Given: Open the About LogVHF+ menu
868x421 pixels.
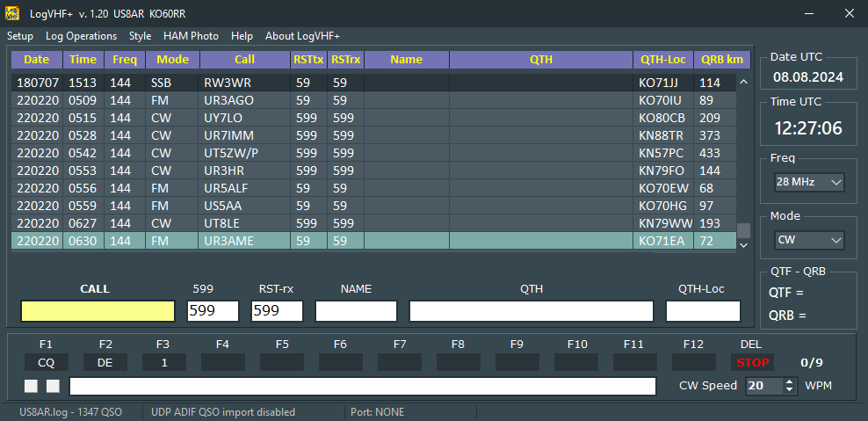Looking at the screenshot, I should point(302,36).
